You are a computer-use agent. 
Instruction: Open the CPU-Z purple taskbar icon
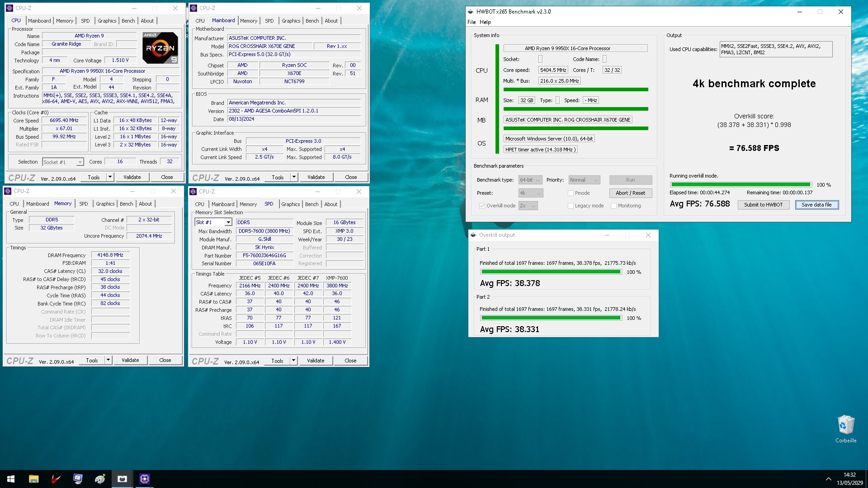click(144, 479)
